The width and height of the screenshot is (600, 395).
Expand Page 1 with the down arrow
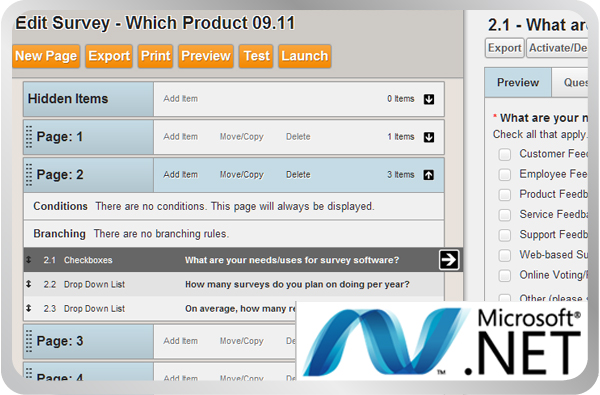coord(429,137)
